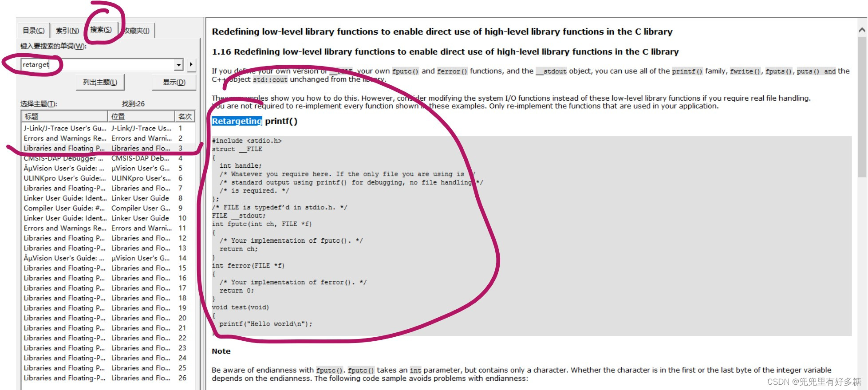The width and height of the screenshot is (868, 390).
Task: Click the 找到:26 found count label
Action: pyautogui.click(x=133, y=104)
